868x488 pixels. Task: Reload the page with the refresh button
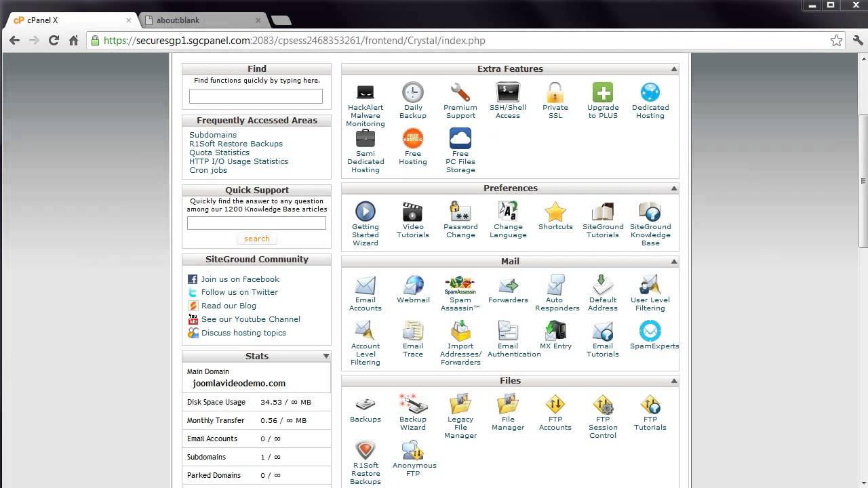(54, 41)
